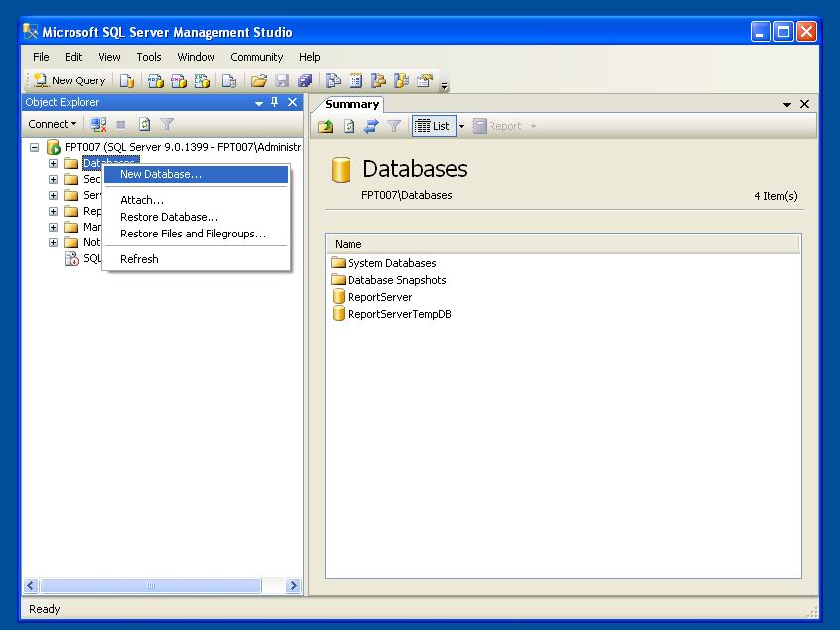Open the Connect dropdown in Object Explorer
This screenshot has height=630, width=840.
tap(52, 124)
